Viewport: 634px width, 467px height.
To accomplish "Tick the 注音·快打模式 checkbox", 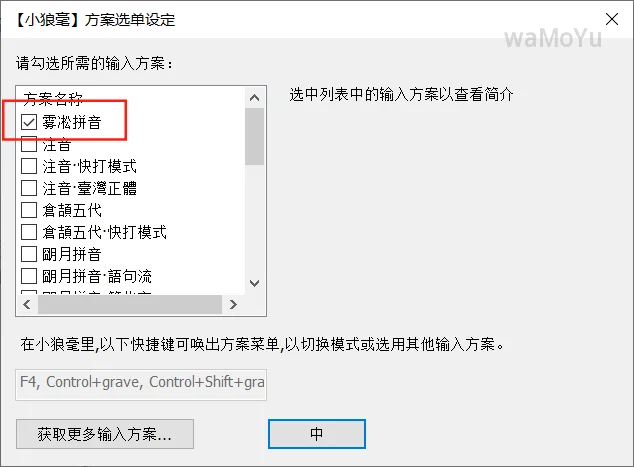I will click(29, 166).
